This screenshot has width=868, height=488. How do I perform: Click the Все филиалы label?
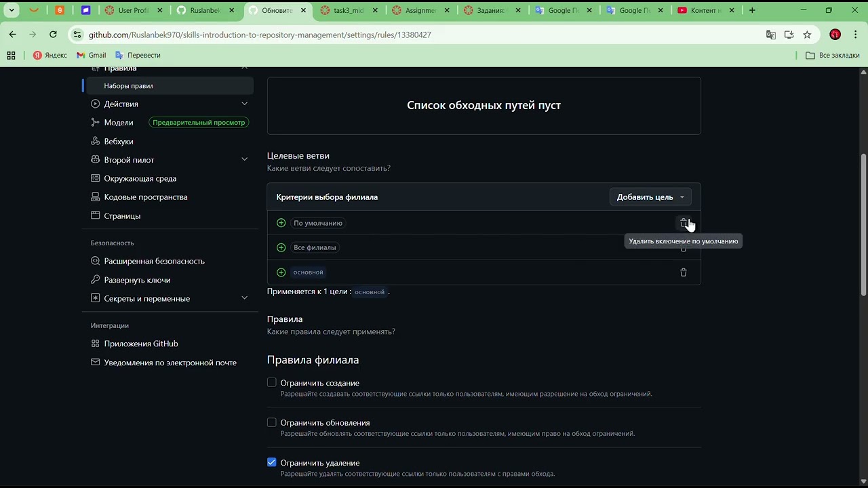315,247
